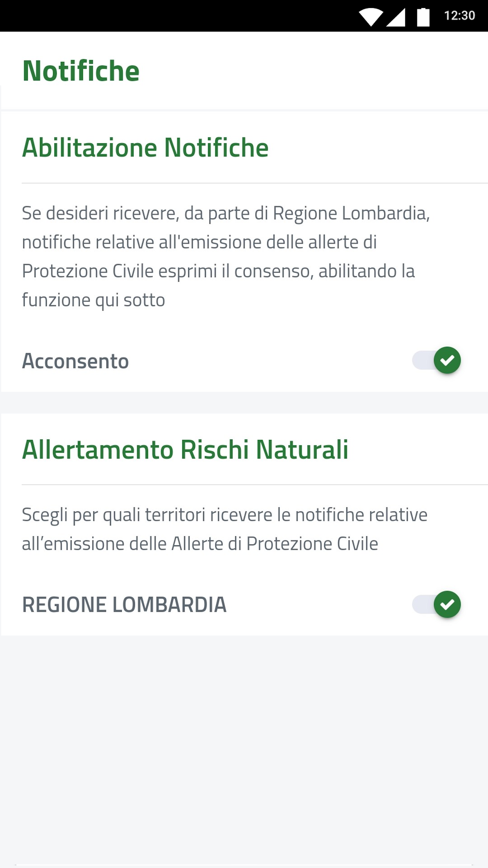Tap the cellular signal icon in the status bar
Viewport: 488px width, 868px height.
(x=396, y=17)
